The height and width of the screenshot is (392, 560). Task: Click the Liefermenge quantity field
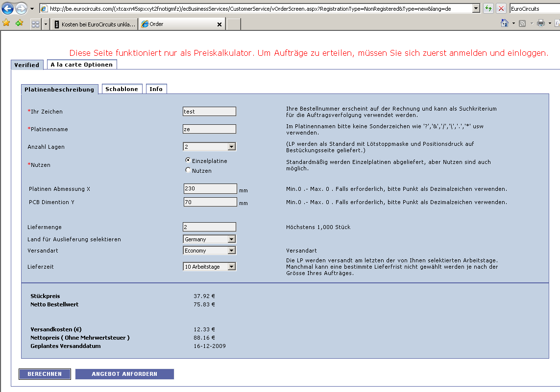coord(209,227)
